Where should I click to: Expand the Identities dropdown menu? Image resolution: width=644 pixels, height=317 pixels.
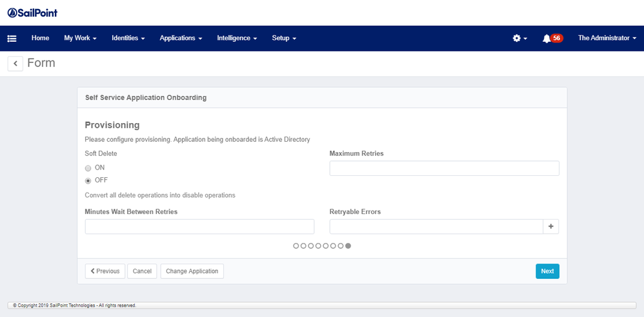click(128, 39)
